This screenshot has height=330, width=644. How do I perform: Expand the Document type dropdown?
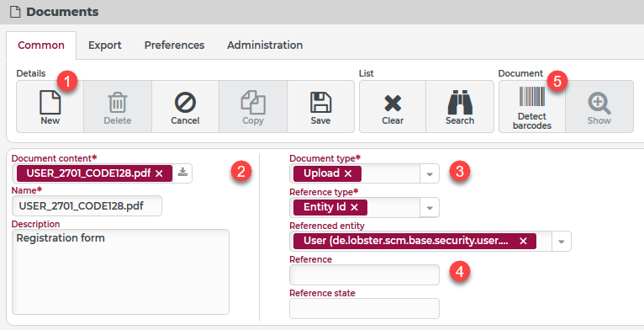430,174
